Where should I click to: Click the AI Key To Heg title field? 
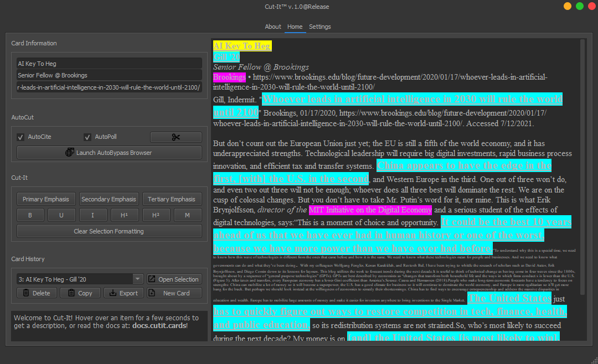[109, 63]
